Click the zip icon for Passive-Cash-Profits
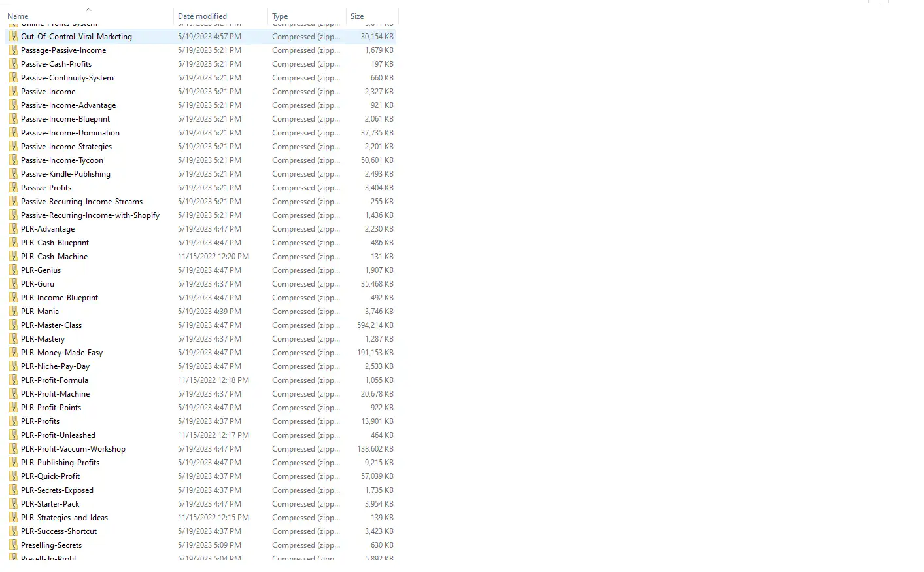Image resolution: width=924 pixels, height=572 pixels. point(13,63)
